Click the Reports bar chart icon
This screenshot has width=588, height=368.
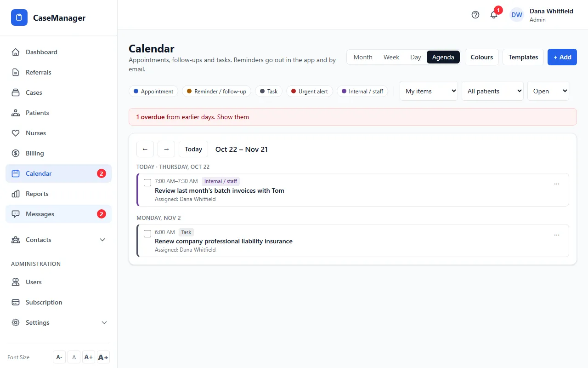point(16,194)
